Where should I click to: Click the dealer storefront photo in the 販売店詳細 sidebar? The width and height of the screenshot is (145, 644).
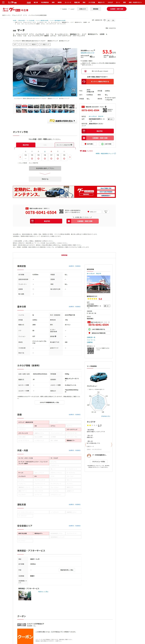pyautogui.click(x=98, y=284)
